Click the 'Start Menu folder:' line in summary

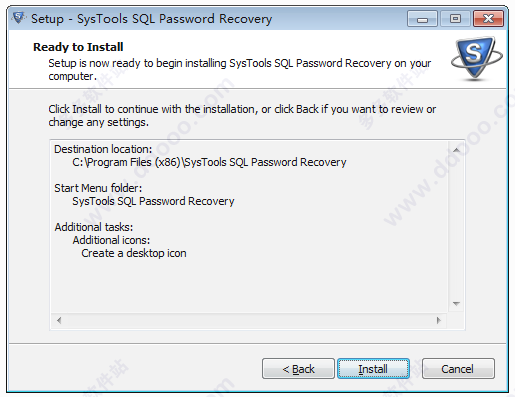point(98,188)
